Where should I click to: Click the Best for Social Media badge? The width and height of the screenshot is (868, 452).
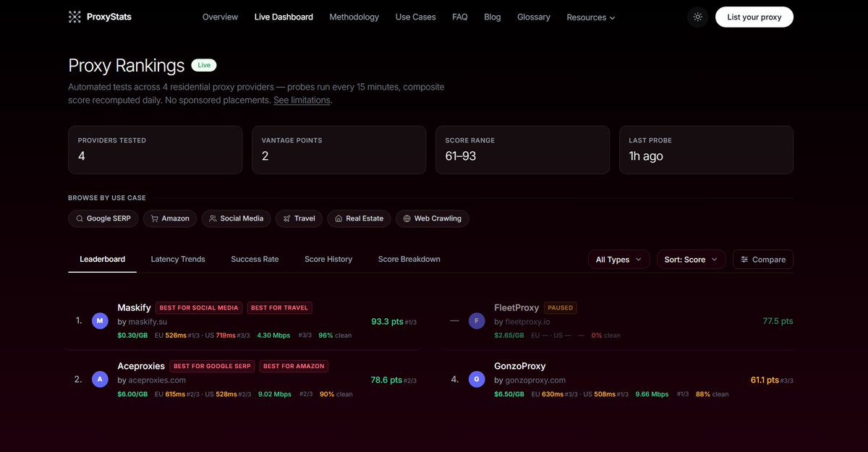[x=199, y=308]
